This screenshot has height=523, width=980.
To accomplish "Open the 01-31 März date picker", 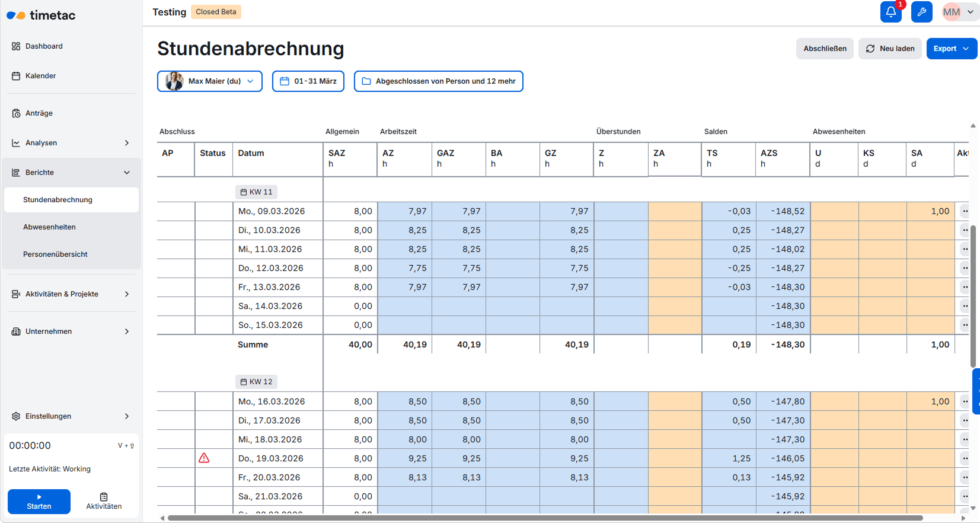I will pos(308,81).
